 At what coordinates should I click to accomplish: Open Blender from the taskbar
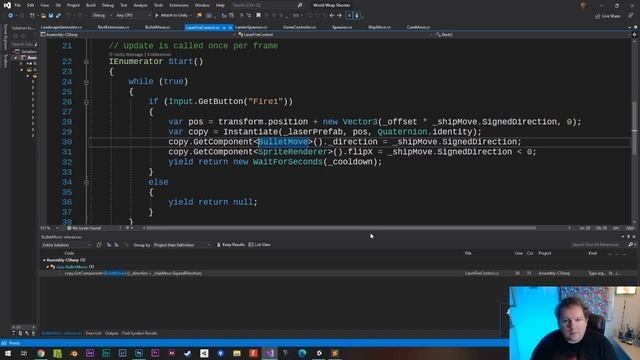coord(73,353)
